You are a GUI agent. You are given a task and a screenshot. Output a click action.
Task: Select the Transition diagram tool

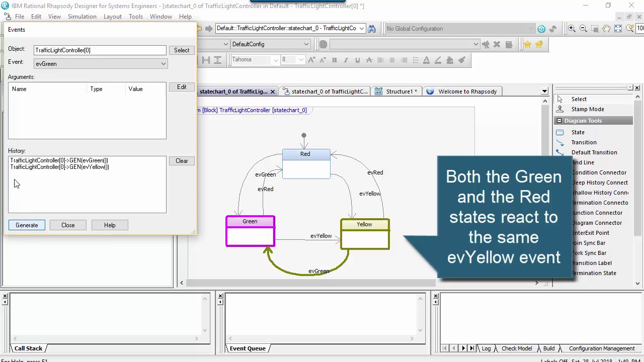(584, 142)
